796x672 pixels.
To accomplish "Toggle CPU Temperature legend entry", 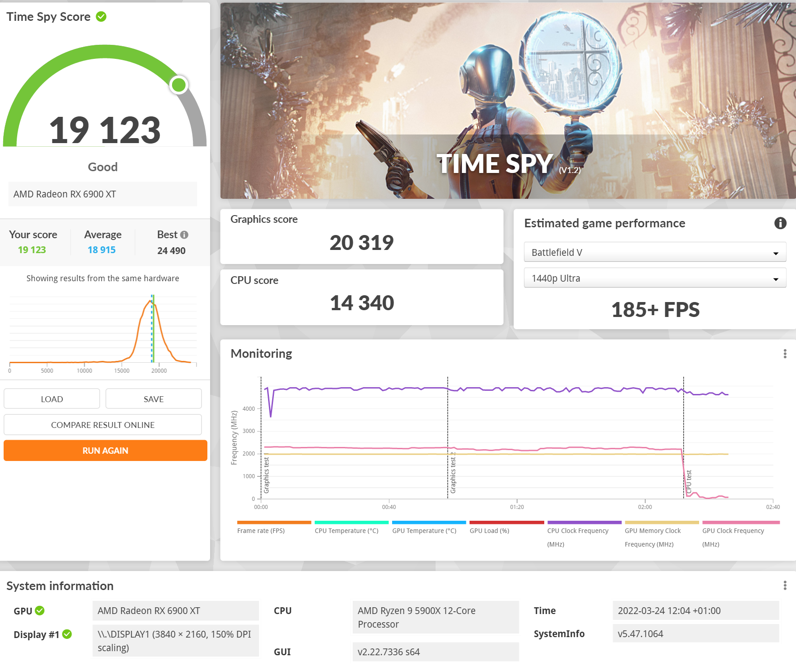I will tap(351, 528).
